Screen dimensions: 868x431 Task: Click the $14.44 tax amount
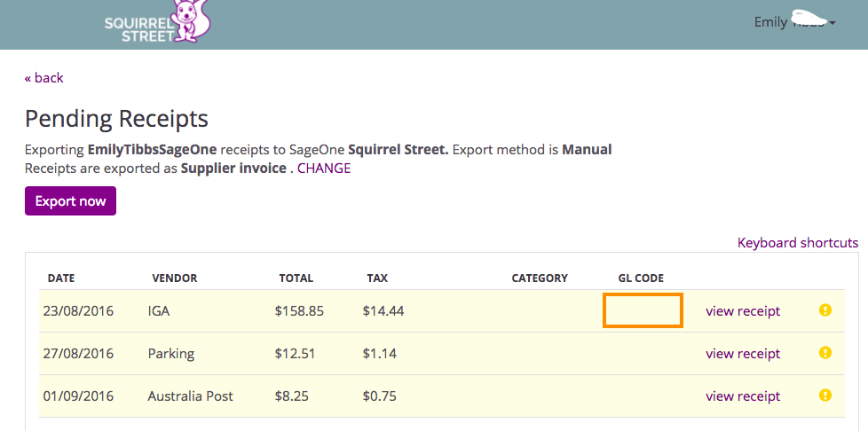383,311
